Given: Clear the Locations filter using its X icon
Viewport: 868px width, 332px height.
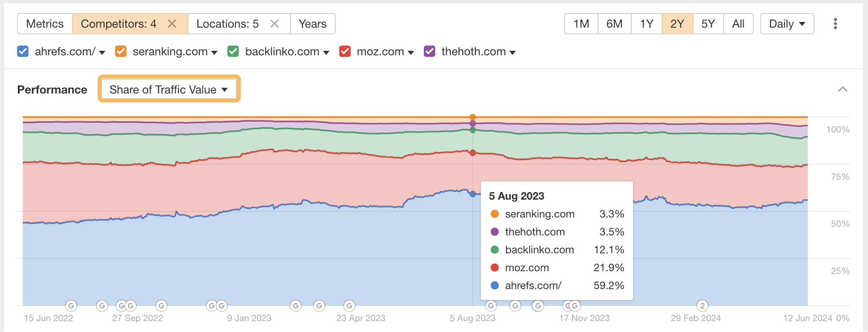Looking at the screenshot, I should tap(274, 24).
